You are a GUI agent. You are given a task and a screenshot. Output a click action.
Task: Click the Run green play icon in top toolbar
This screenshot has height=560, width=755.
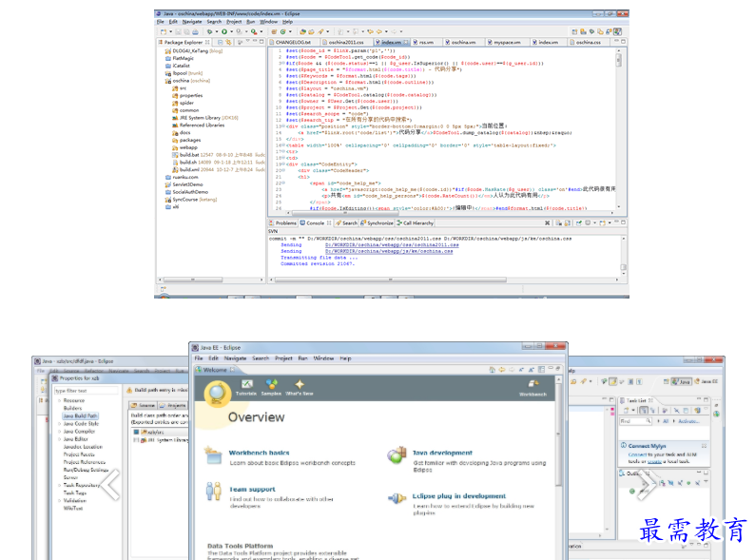click(x=224, y=31)
